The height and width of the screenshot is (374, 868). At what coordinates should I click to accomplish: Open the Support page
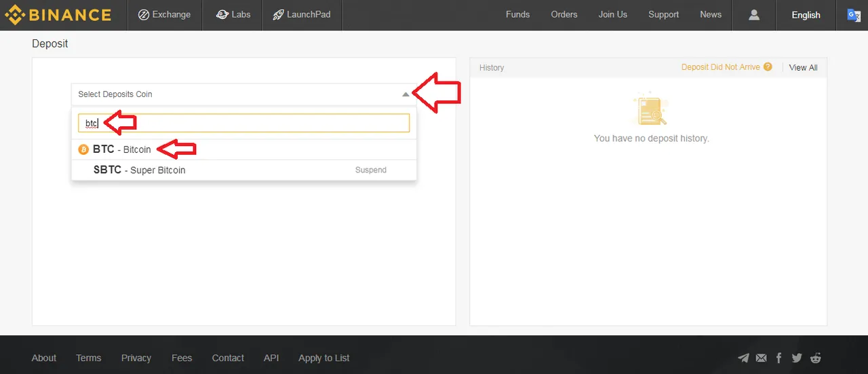pyautogui.click(x=663, y=14)
